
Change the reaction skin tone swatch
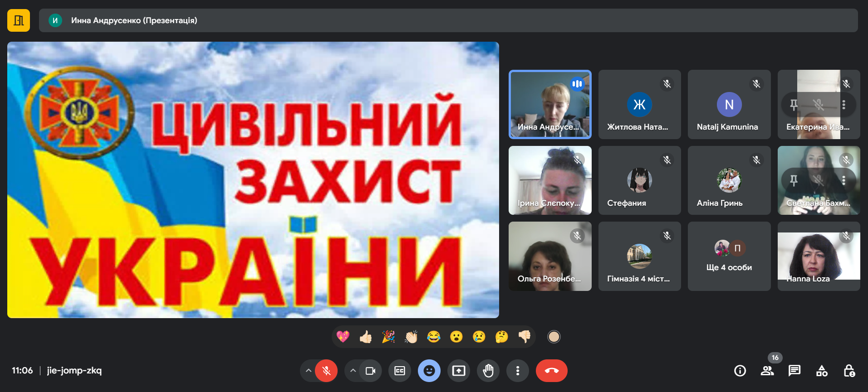point(554,337)
